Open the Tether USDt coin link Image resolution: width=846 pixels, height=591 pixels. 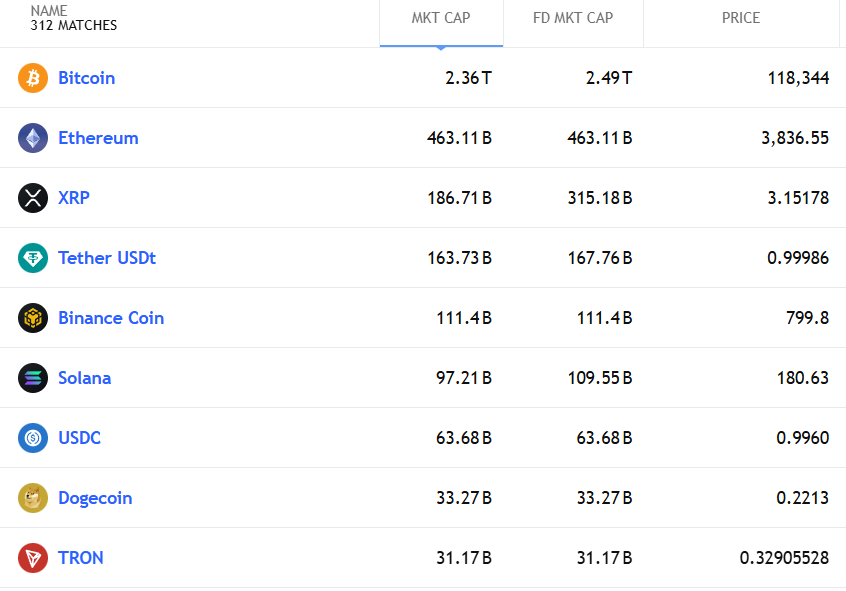pos(107,257)
